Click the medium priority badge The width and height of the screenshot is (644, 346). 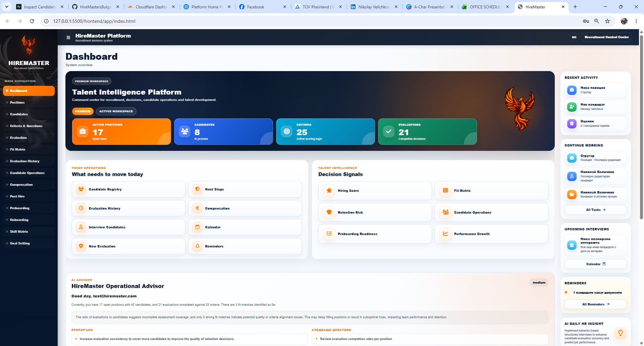click(539, 283)
